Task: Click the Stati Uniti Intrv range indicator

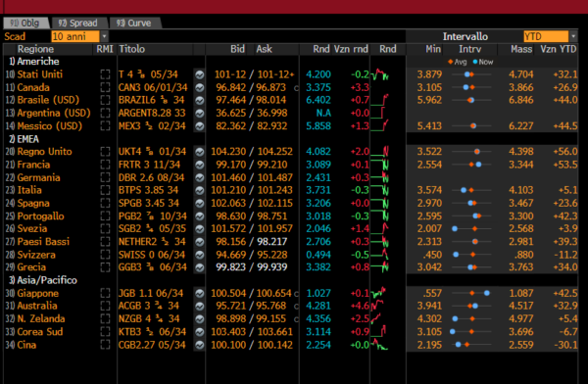Action: [471, 74]
